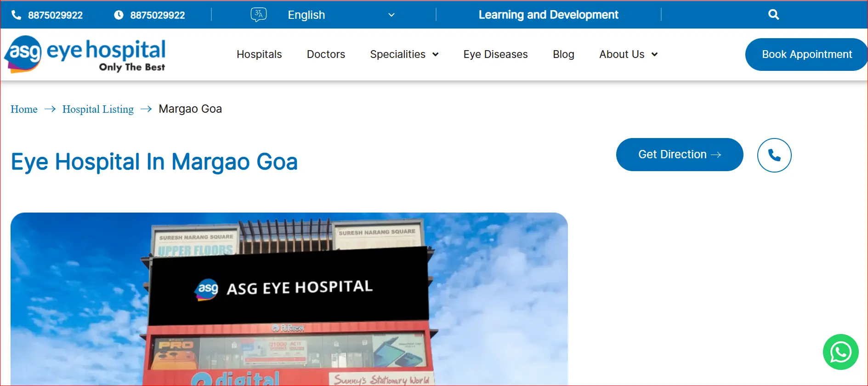The height and width of the screenshot is (386, 868).
Task: Click the clock icon beside second phone number
Action: [x=119, y=15]
